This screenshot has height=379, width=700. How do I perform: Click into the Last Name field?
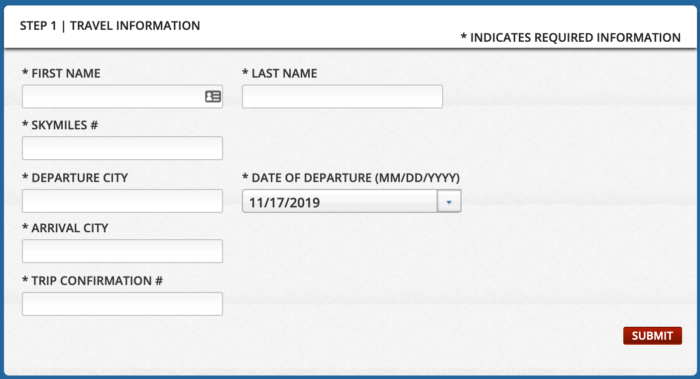coord(342,96)
